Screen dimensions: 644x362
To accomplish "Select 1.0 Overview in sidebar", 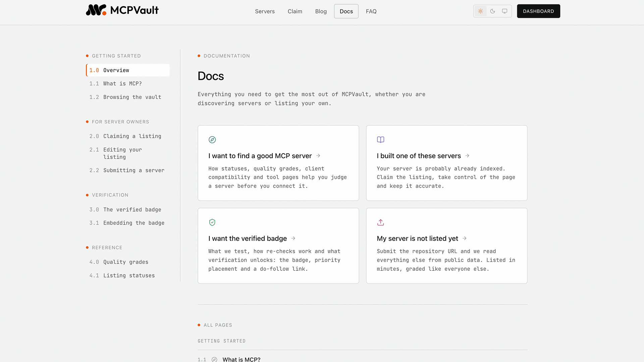I will tap(128, 70).
